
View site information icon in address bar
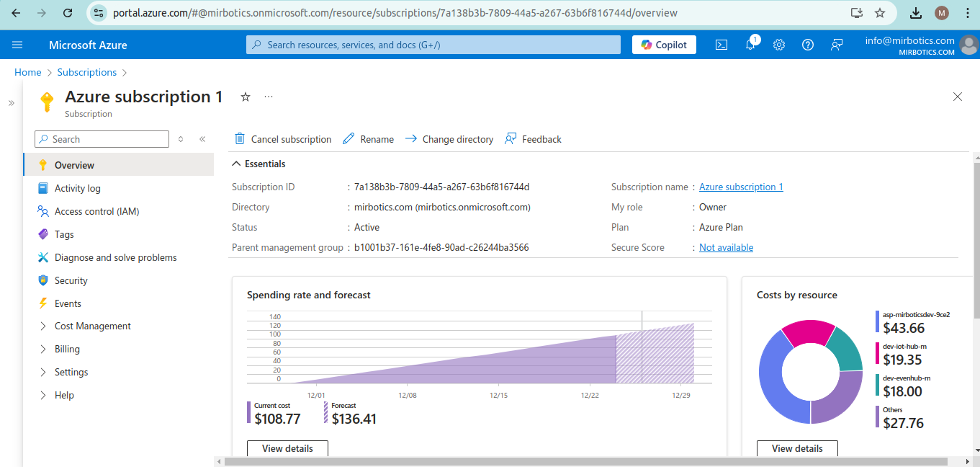99,13
